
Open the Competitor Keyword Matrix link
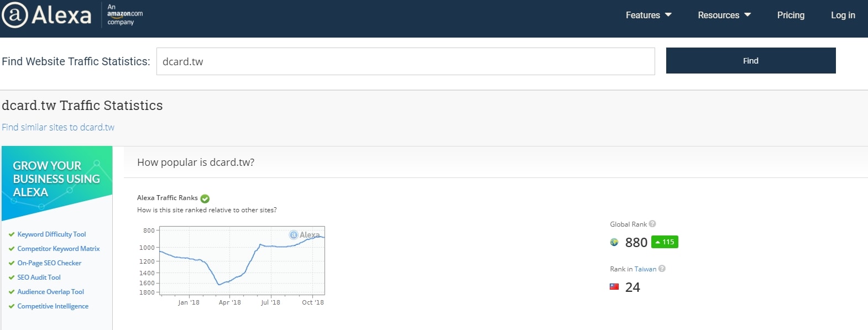point(58,249)
